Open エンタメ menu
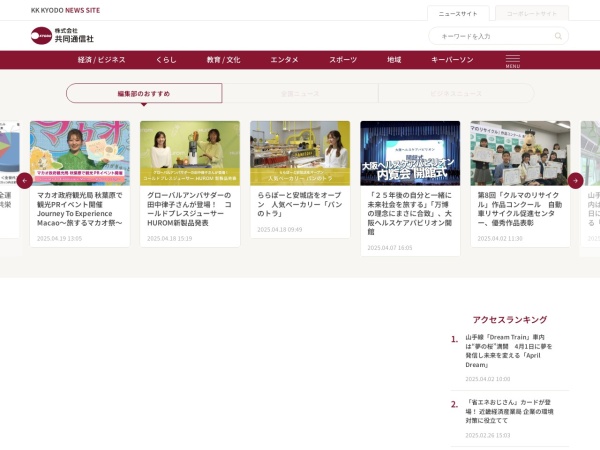This screenshot has width=600, height=450. pyautogui.click(x=284, y=60)
